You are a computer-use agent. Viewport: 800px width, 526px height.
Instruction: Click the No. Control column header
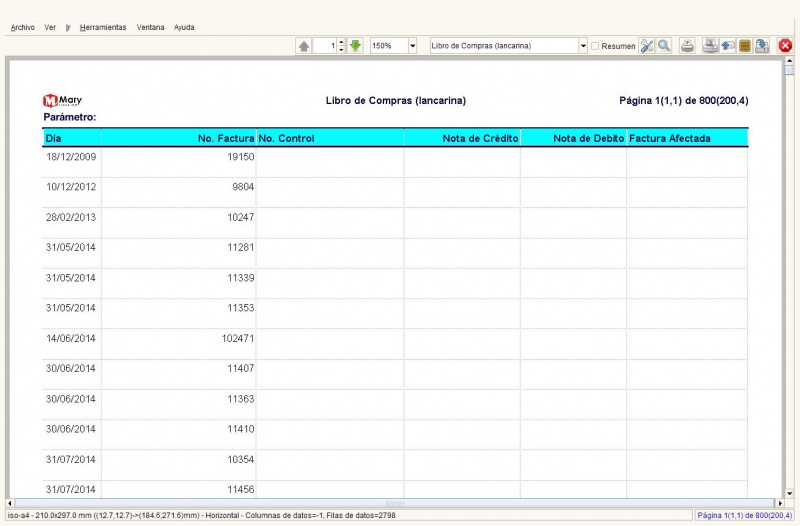pyautogui.click(x=330, y=138)
